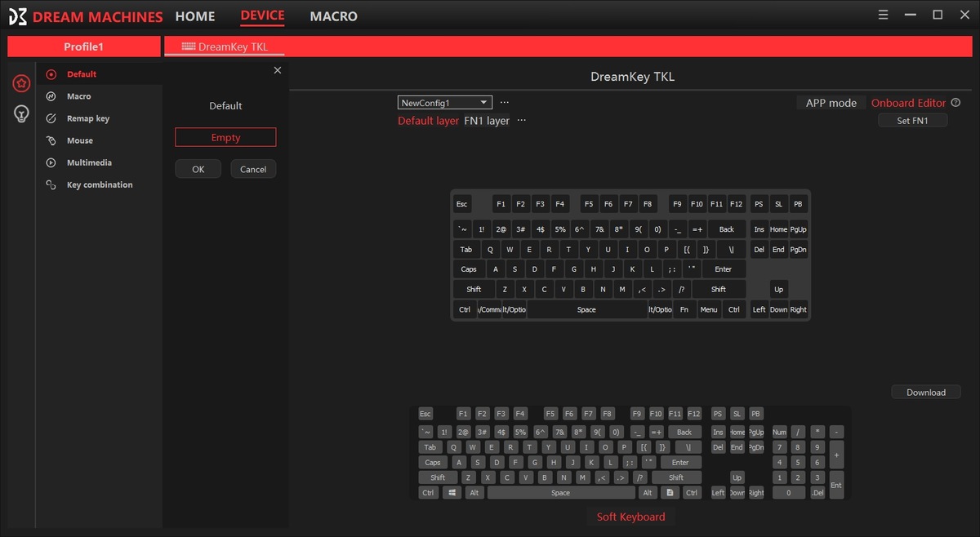The image size is (980, 537).
Task: Select the Fn key on DreamKey TKL layout
Action: (x=684, y=309)
